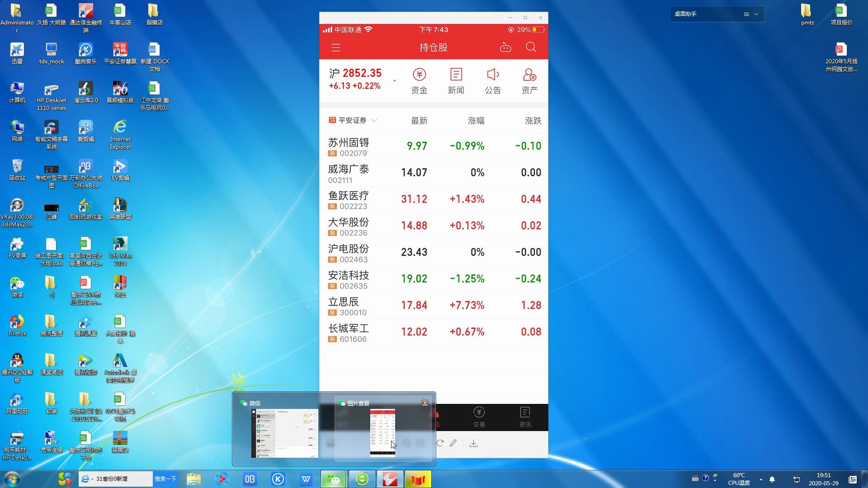
Task: Select the pmtz folder on desktop
Action: click(x=807, y=14)
